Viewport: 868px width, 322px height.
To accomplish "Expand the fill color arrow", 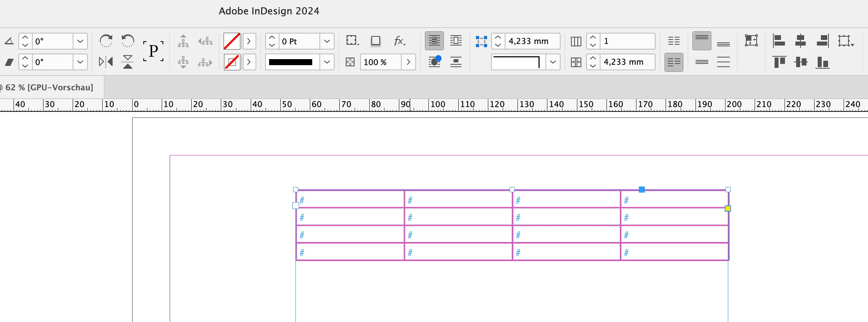I will coord(249,41).
